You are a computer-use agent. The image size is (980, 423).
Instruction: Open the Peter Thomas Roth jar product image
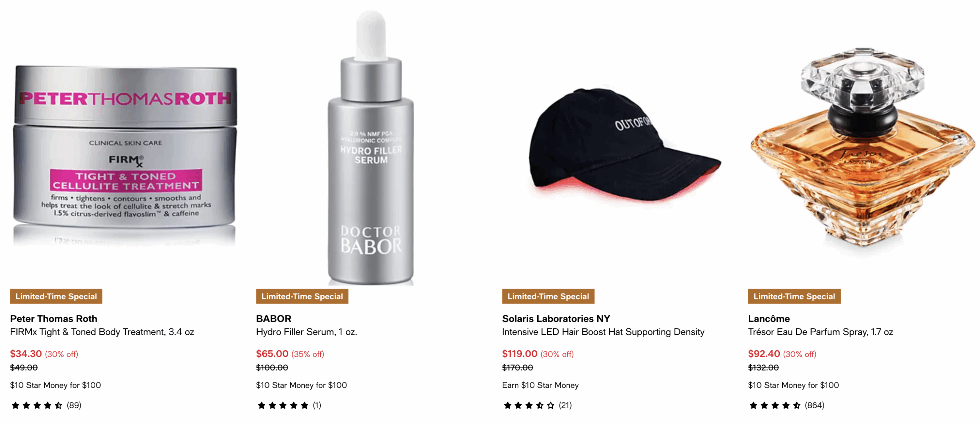125,155
